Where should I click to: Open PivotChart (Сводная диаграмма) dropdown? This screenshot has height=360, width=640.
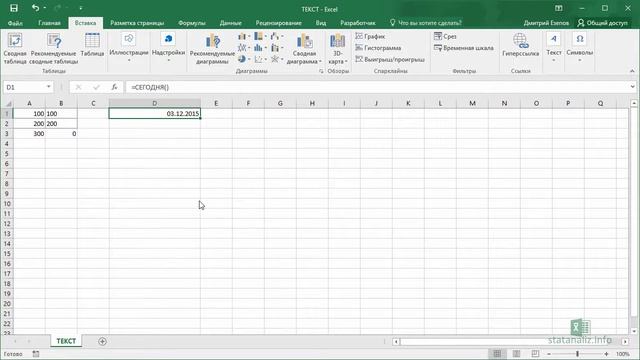tap(304, 61)
